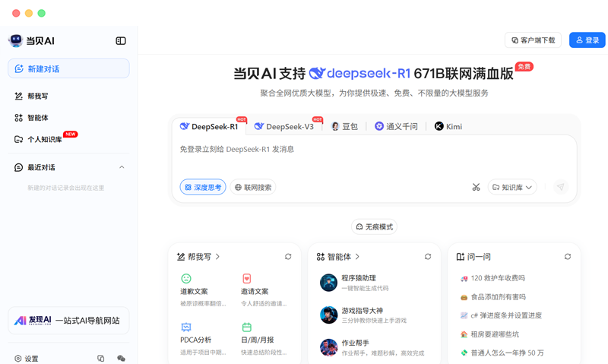Click the 道歉文案 smiley icon
Viewport: 608px width, 364px height.
(x=186, y=278)
